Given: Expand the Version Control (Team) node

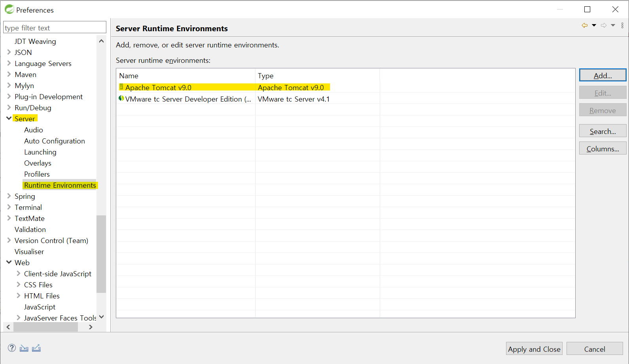Looking at the screenshot, I should [x=9, y=240].
